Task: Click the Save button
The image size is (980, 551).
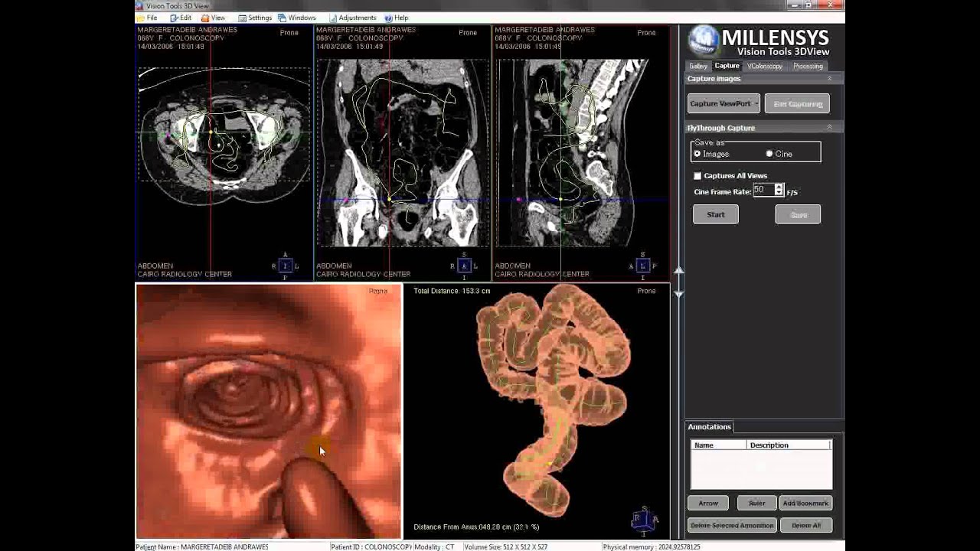Action: point(798,215)
